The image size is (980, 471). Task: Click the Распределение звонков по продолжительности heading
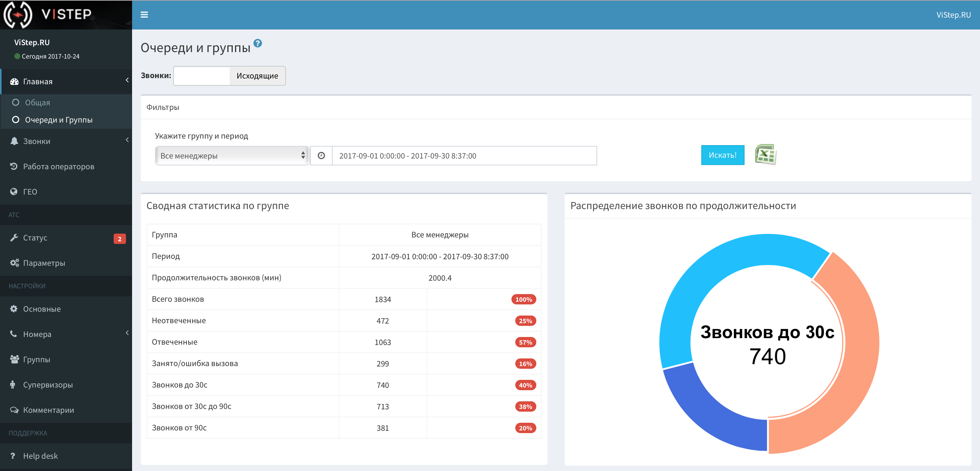pos(683,206)
